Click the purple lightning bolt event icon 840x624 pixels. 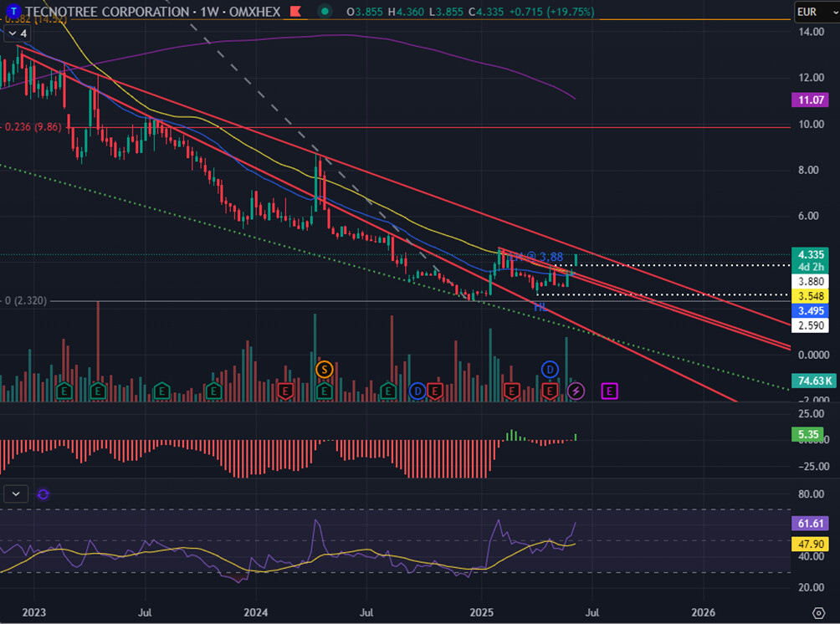576,391
